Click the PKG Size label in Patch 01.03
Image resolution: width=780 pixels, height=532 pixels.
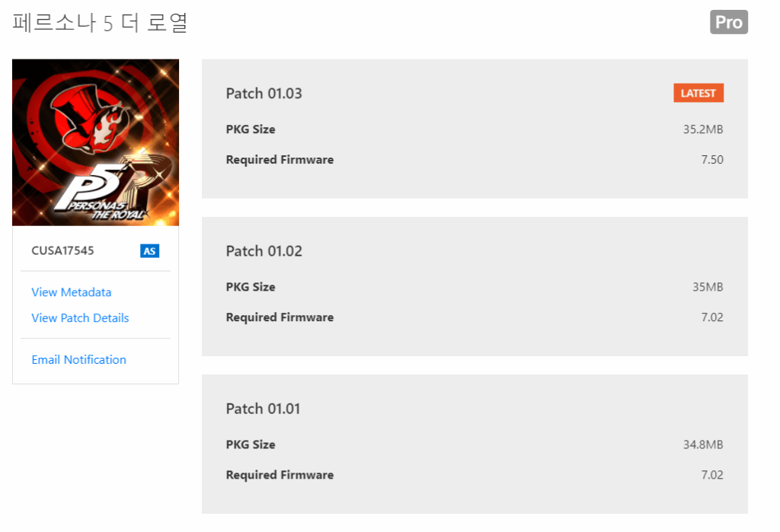(250, 129)
